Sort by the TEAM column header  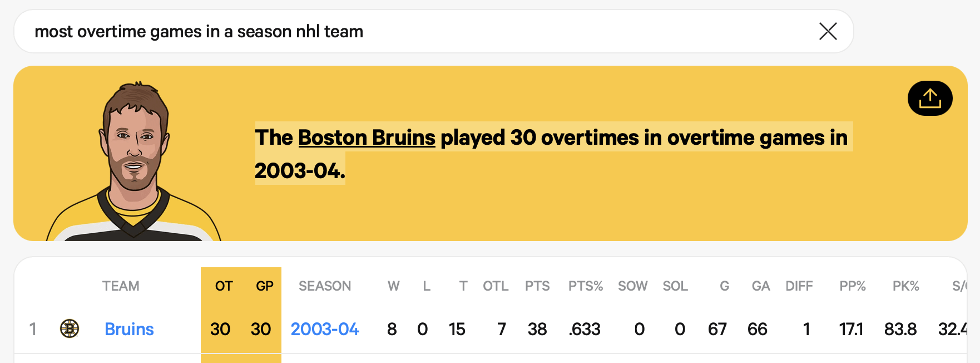(x=121, y=286)
